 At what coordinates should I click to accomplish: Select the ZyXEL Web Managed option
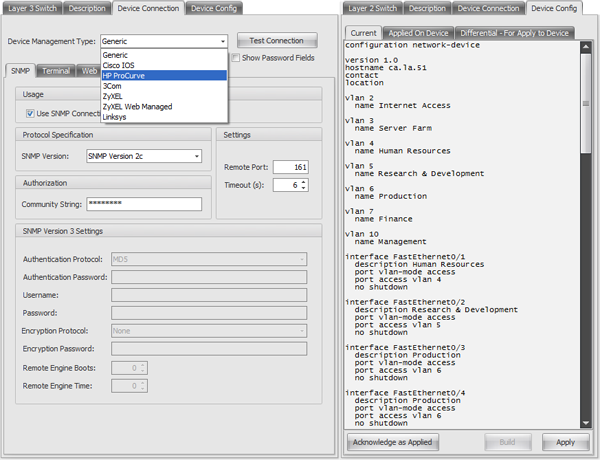137,106
